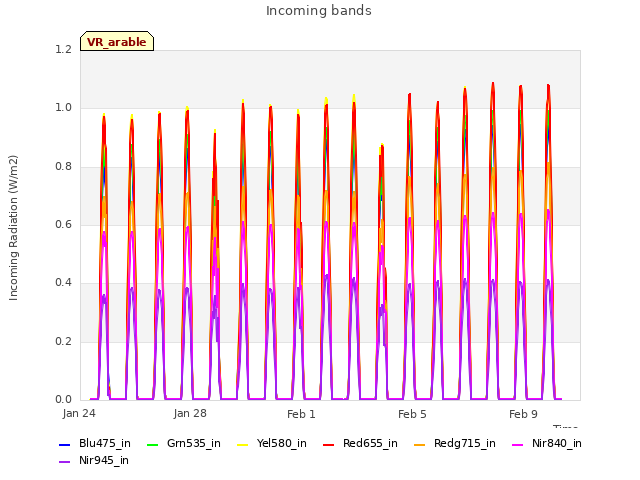Image resolution: width=640 pixels, height=480 pixels.
Task: Click the magenta Nir840_in color marker
Action: click(518, 444)
